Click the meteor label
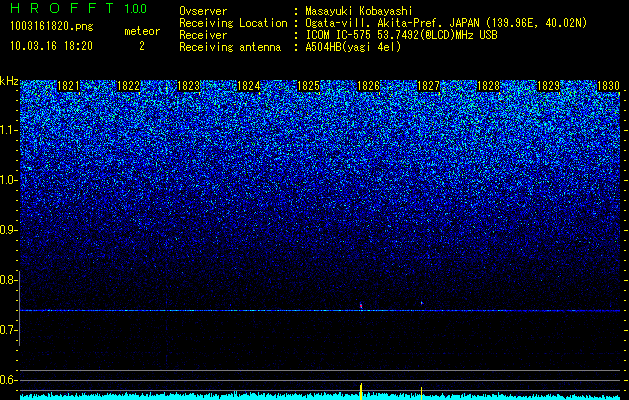This screenshot has height=400, width=629. point(142,31)
